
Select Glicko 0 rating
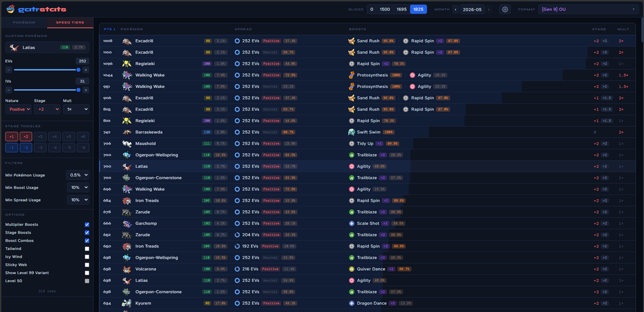pos(372,9)
